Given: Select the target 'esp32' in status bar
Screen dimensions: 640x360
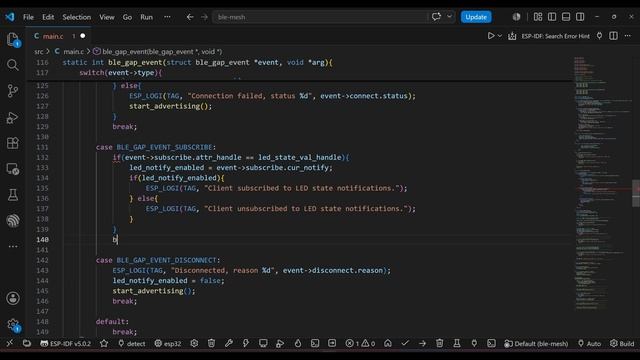Looking at the screenshot, I should point(168,343).
